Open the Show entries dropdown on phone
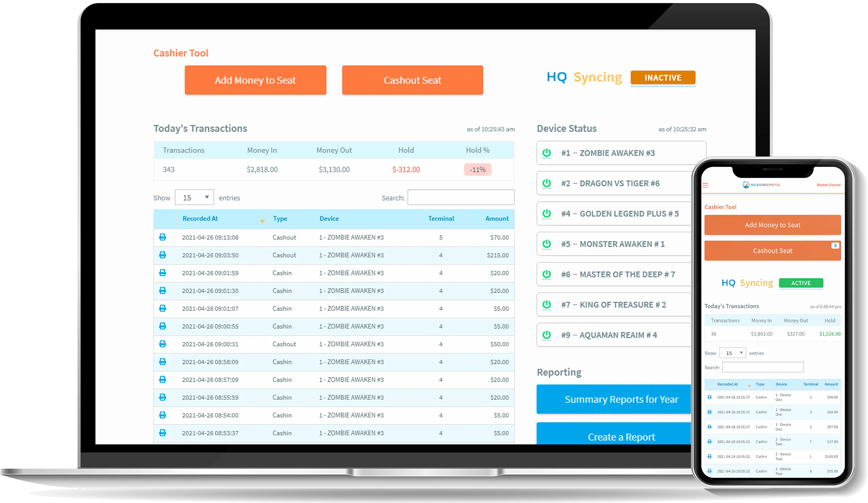 [732, 353]
